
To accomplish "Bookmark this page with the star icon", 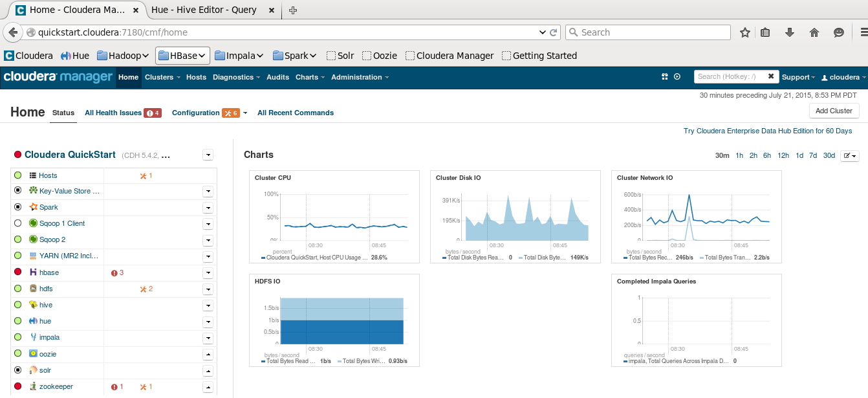I will (x=744, y=32).
